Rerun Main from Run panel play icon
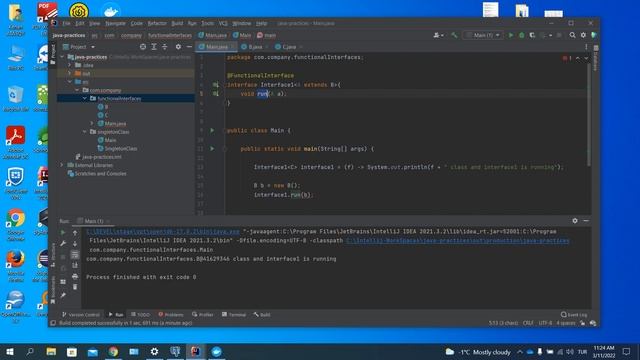The width and height of the screenshot is (640, 360). (x=63, y=233)
